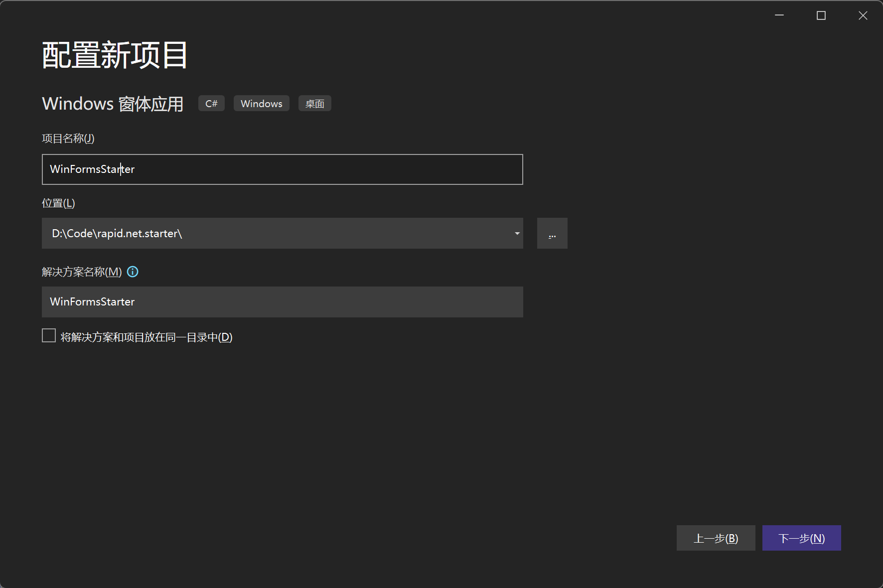Click the 解决方案名称(M) label

click(82, 272)
